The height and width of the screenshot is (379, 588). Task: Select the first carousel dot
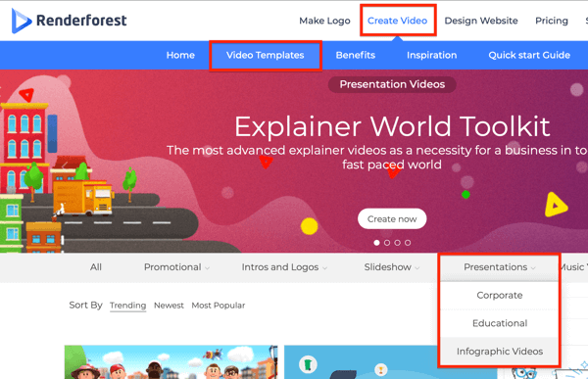376,243
